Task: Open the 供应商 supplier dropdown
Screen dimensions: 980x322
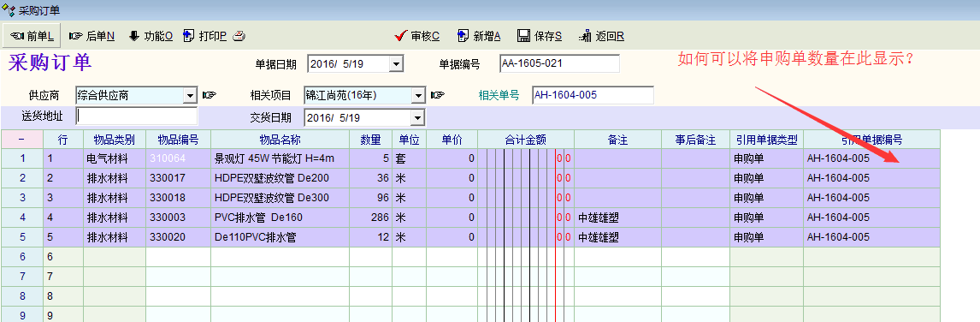Action: pyautogui.click(x=190, y=95)
